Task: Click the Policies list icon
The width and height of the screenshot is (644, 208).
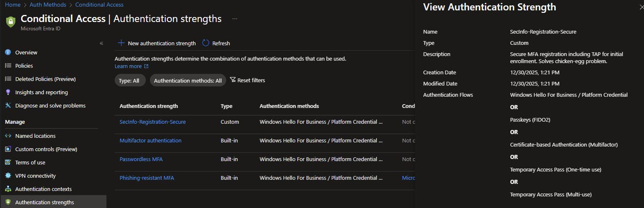Action: coord(8,66)
